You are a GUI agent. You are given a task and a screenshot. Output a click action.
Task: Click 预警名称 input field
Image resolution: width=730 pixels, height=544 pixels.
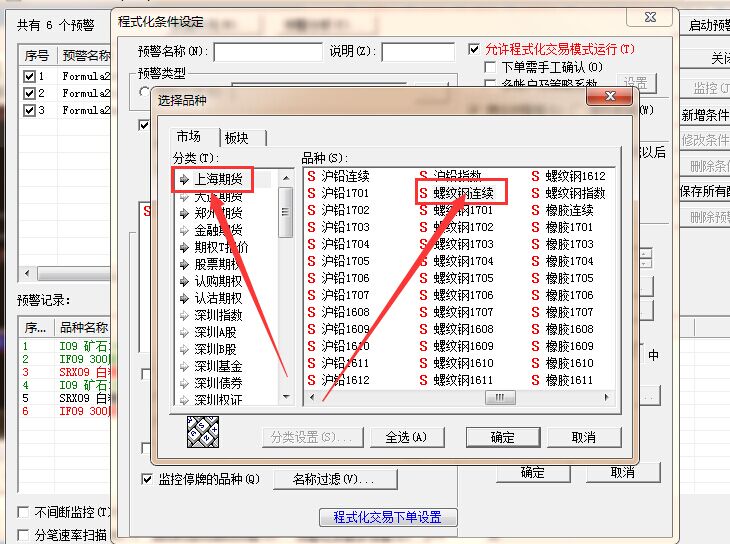pyautogui.click(x=268, y=52)
